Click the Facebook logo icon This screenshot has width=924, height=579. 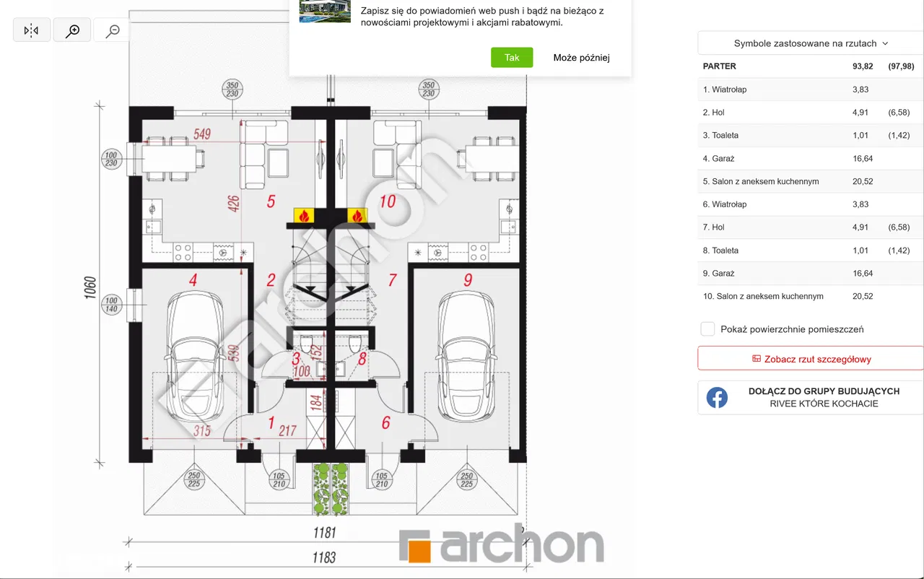point(717,397)
